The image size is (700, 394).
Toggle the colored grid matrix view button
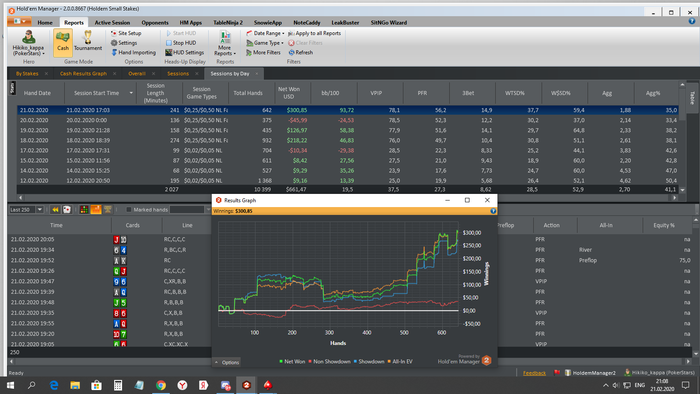coord(84,209)
